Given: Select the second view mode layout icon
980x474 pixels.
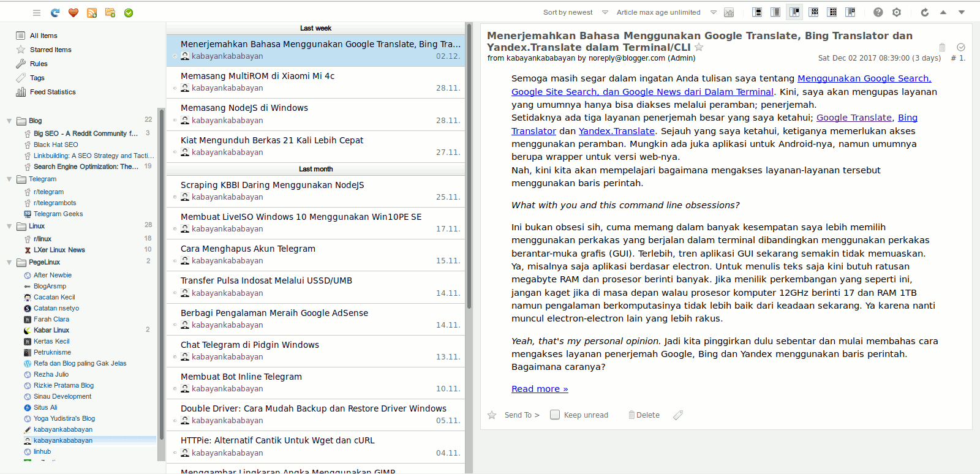Looking at the screenshot, I should pyautogui.click(x=775, y=12).
